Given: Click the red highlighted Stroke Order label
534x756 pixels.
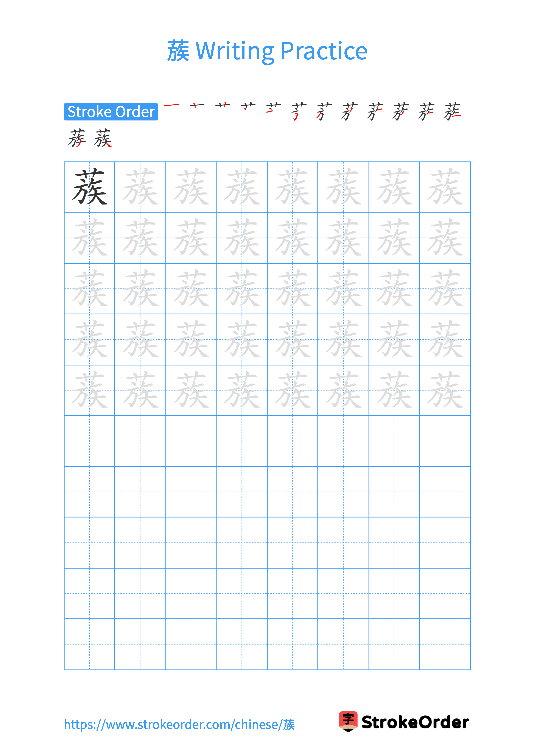Looking at the screenshot, I should tap(94, 101).
